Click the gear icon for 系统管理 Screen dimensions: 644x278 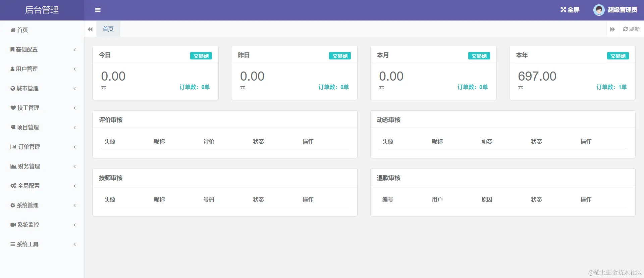click(13, 205)
